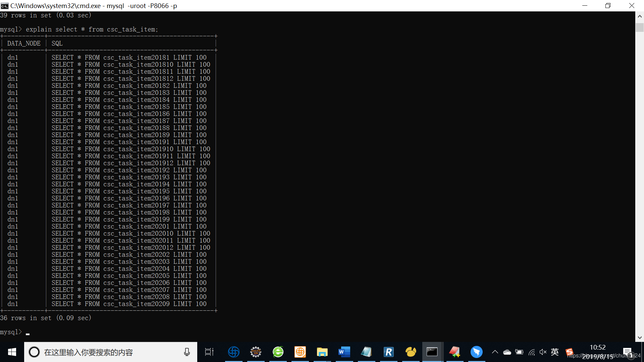Toggle the muted volume speaker icon

pos(543,352)
